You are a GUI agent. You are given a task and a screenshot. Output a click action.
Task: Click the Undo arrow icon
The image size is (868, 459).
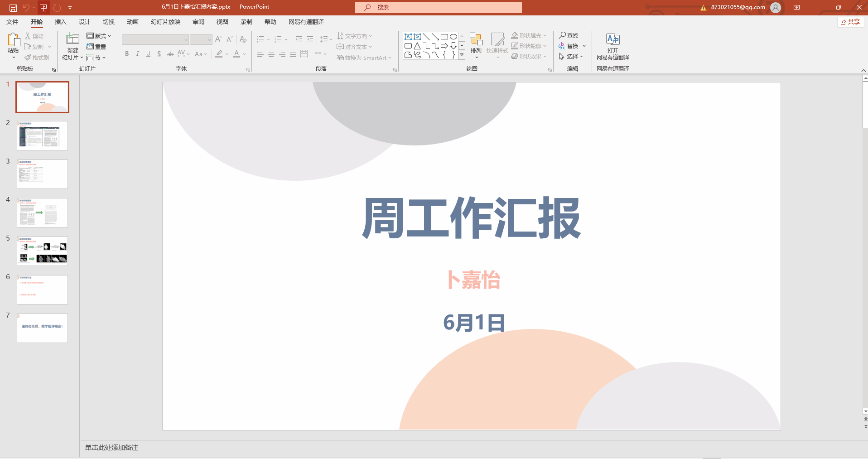[26, 7]
